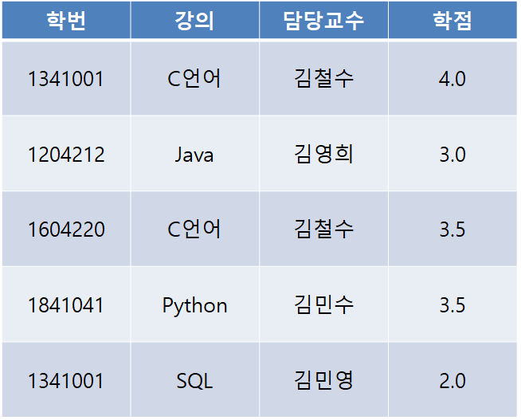This screenshot has width=521, height=420.
Task: Select student ID 1841041
Action: tap(66, 304)
